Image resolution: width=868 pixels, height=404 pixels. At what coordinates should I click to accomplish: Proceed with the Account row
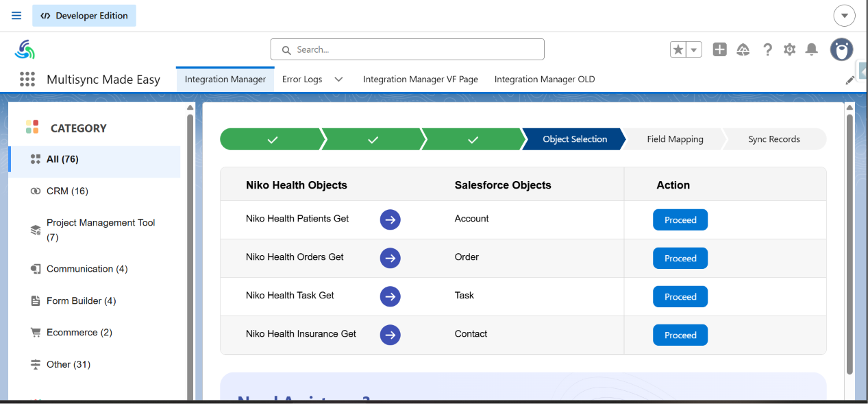(x=680, y=220)
